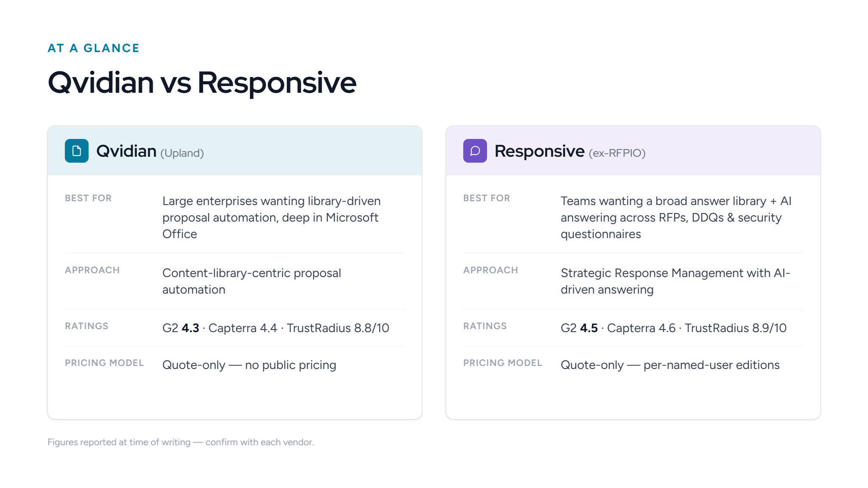The image size is (868, 488).
Task: Click 'RATINGS' label in Responsive card
Action: pos(485,326)
